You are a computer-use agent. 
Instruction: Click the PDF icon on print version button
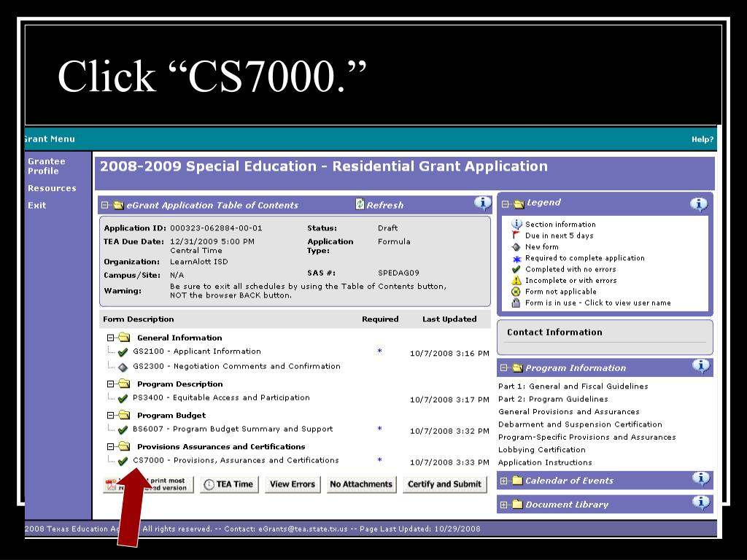pyautogui.click(x=111, y=485)
